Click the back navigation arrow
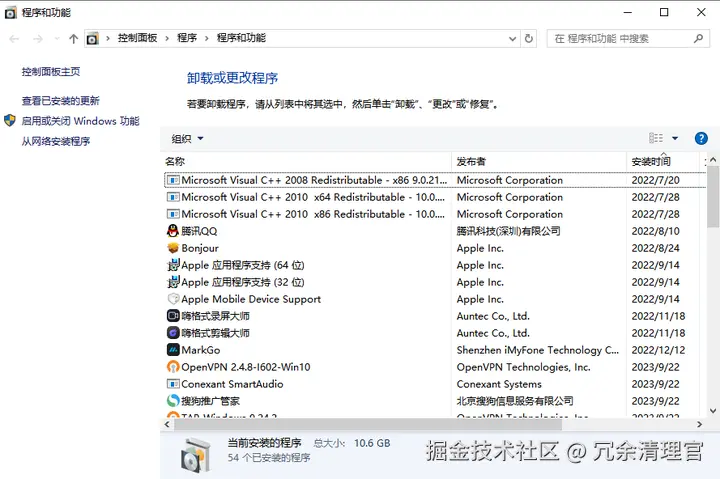The width and height of the screenshot is (720, 479). (x=14, y=39)
